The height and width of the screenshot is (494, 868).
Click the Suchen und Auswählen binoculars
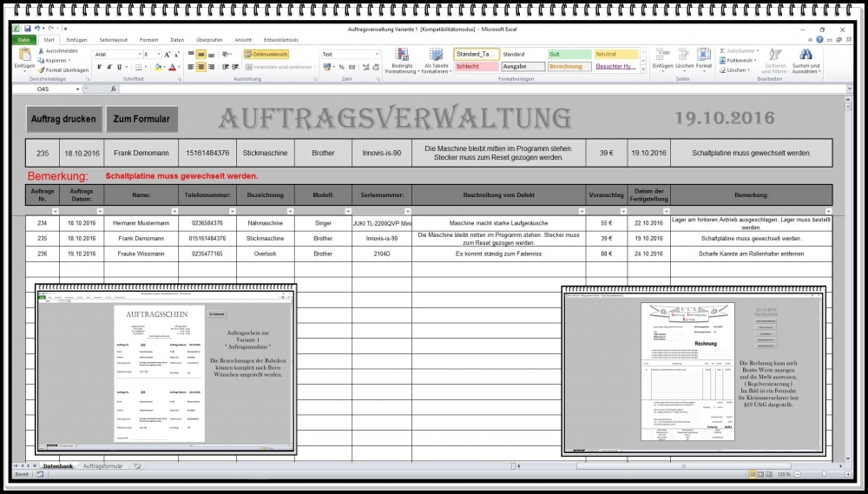click(805, 56)
